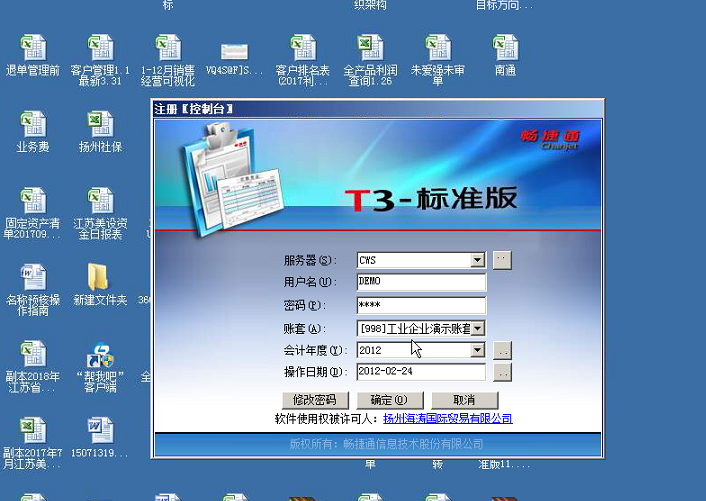Screen dimensions: 706x501
Task: Open the 扬州海涛国际贸易有限公司 licensee link
Action: point(448,419)
